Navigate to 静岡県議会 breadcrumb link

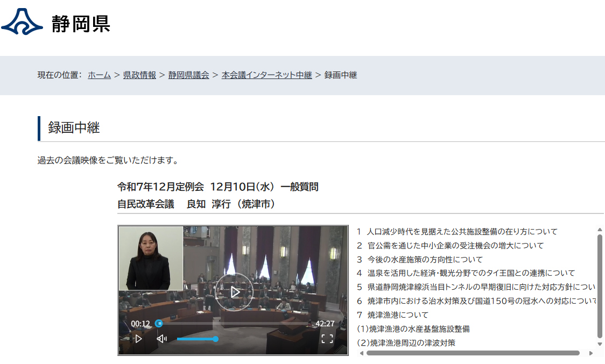[x=188, y=75]
